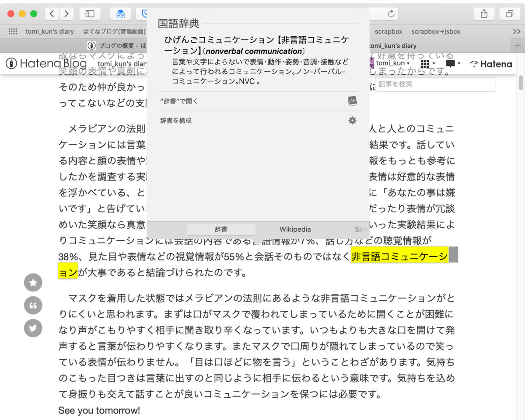Click the Hatena logo on the right

tap(490, 64)
